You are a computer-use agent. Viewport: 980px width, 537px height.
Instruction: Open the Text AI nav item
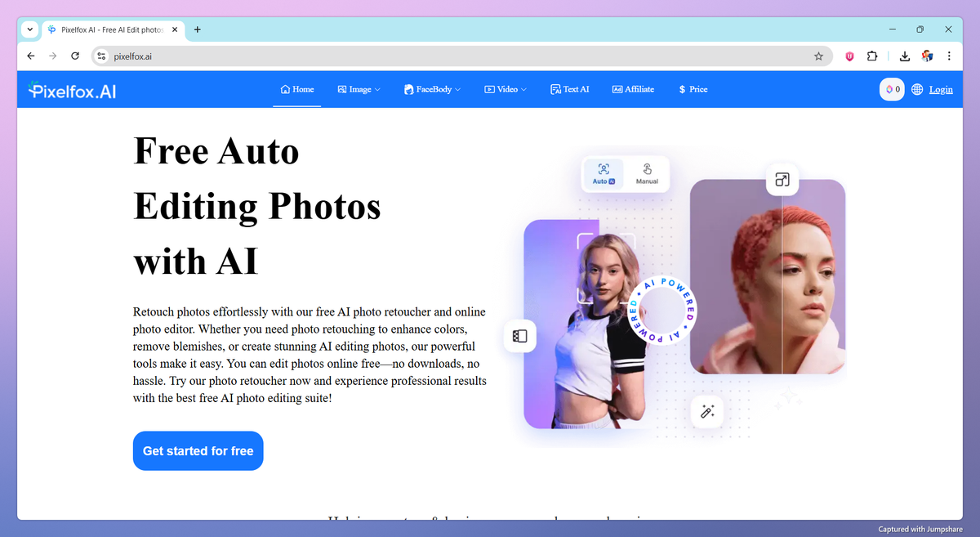(569, 89)
